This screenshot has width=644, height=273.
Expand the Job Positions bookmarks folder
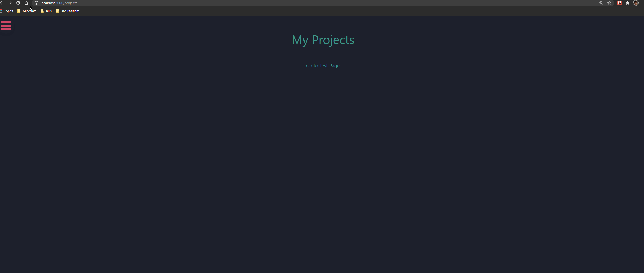(x=68, y=11)
